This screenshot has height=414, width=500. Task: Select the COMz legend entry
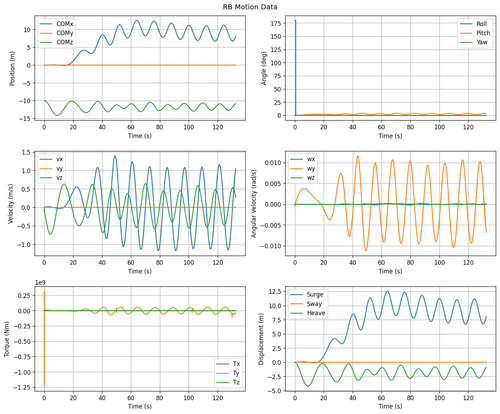(57, 42)
